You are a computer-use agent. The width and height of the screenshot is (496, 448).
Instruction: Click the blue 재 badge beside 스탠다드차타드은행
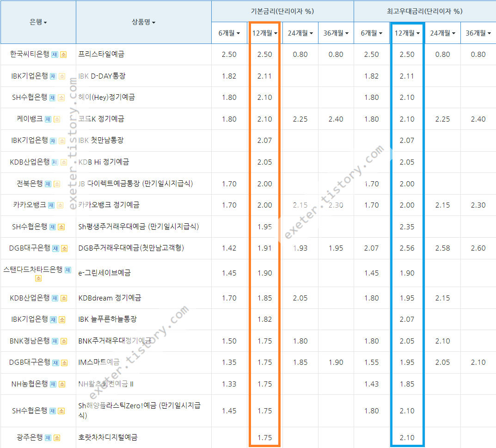pos(67,270)
